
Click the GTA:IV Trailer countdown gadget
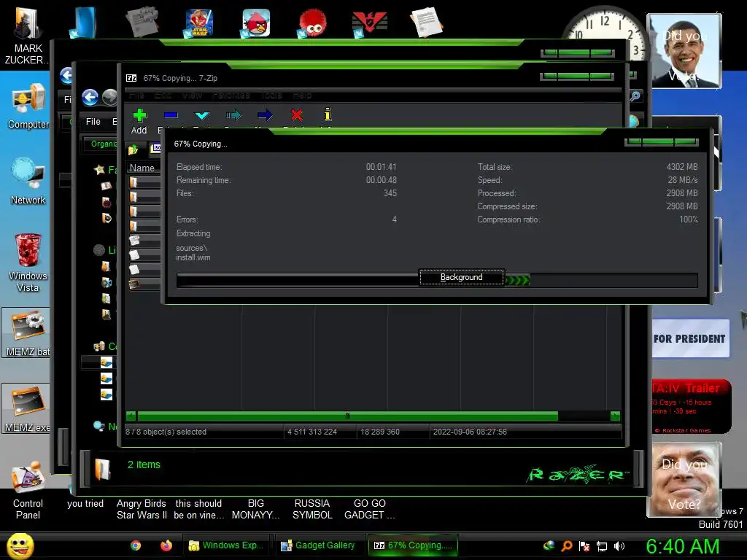point(691,406)
